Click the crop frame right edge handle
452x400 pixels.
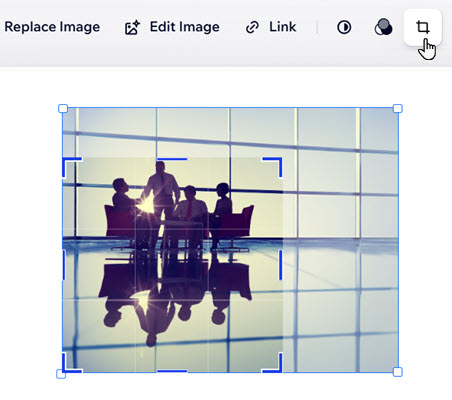pos(281,265)
